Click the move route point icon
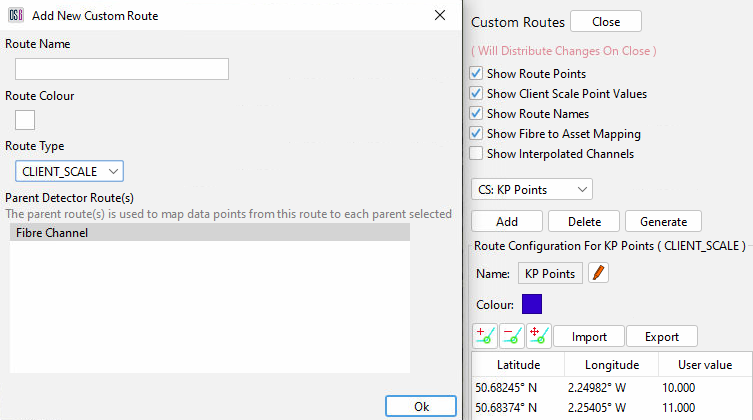 (538, 336)
